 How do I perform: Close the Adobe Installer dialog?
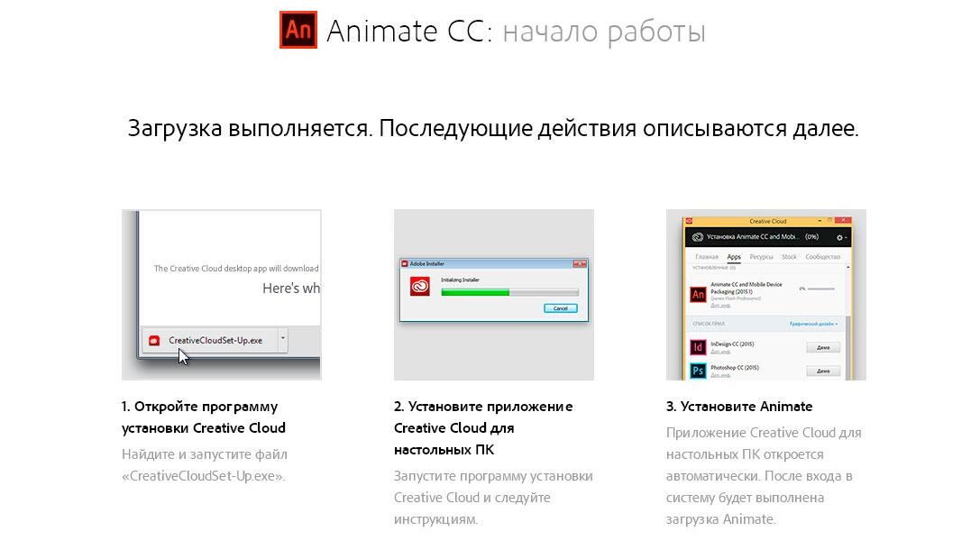pos(580,264)
